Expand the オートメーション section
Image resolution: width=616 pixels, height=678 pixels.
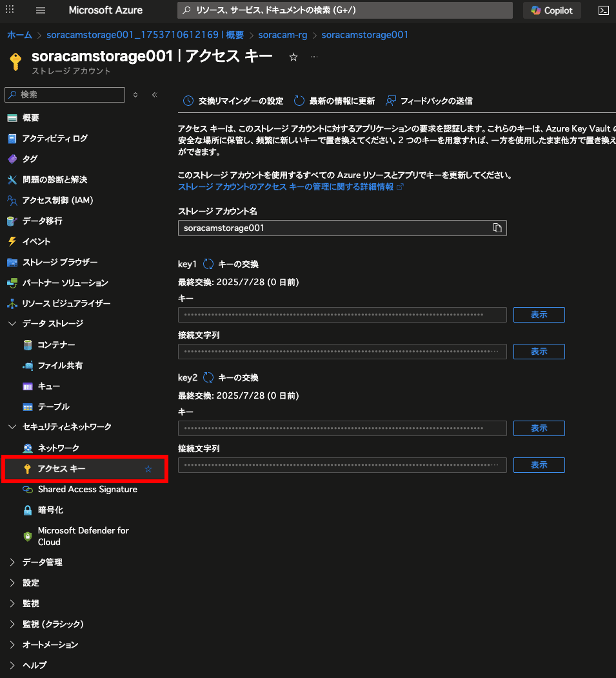click(x=12, y=644)
